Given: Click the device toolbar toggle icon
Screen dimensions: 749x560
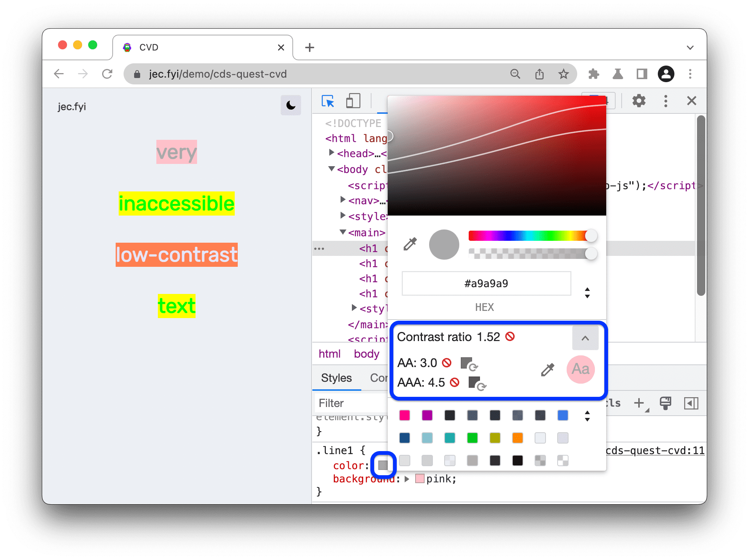Looking at the screenshot, I should [x=353, y=101].
